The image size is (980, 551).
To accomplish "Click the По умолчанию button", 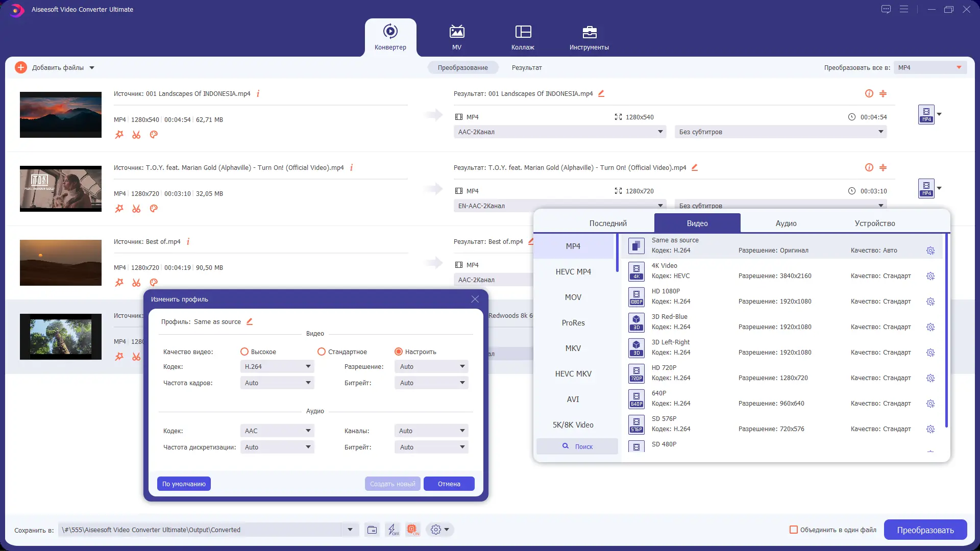I will click(x=184, y=484).
